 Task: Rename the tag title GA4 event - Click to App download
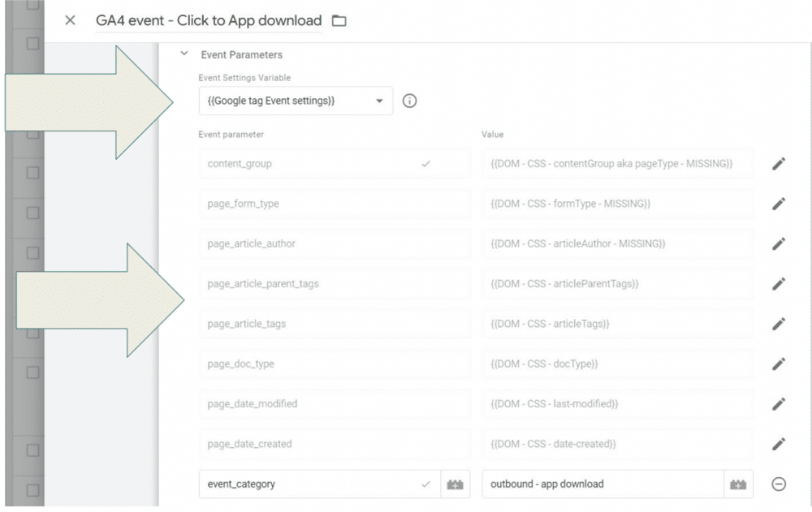pyautogui.click(x=208, y=20)
